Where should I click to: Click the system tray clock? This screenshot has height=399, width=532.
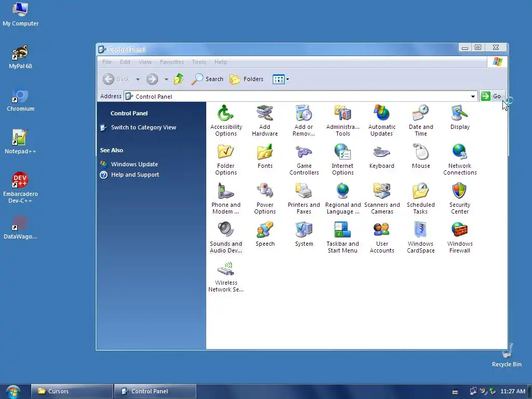(x=512, y=391)
